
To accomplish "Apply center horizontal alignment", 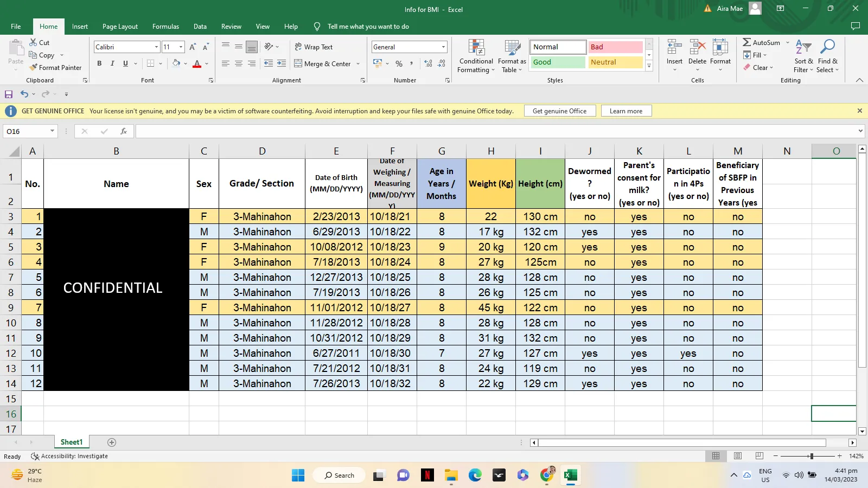I will pyautogui.click(x=239, y=63).
